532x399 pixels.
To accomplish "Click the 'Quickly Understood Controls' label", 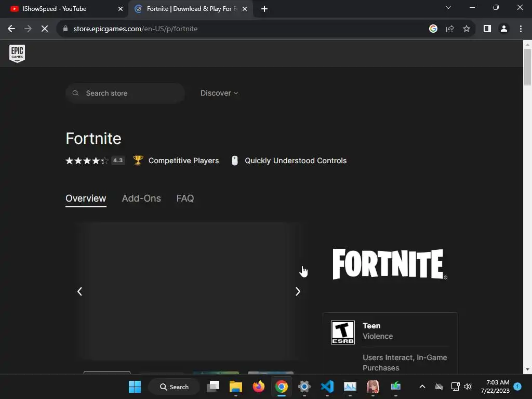I will click(296, 161).
